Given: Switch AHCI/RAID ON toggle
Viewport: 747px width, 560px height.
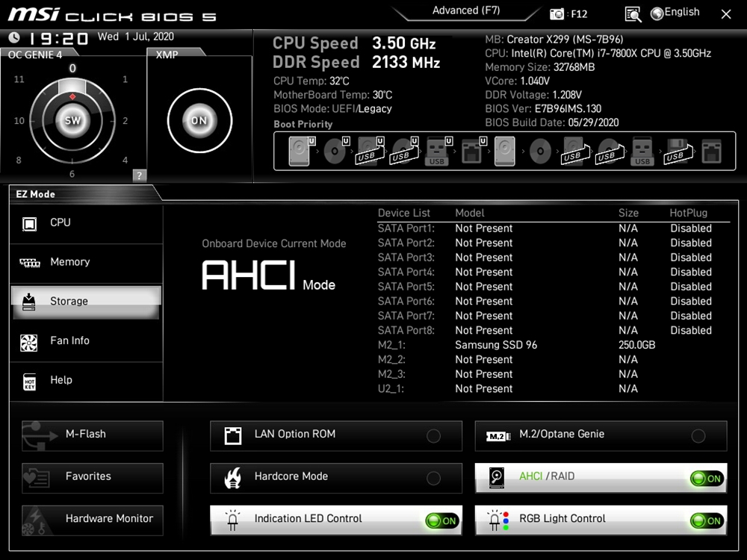Looking at the screenshot, I should 707,479.
